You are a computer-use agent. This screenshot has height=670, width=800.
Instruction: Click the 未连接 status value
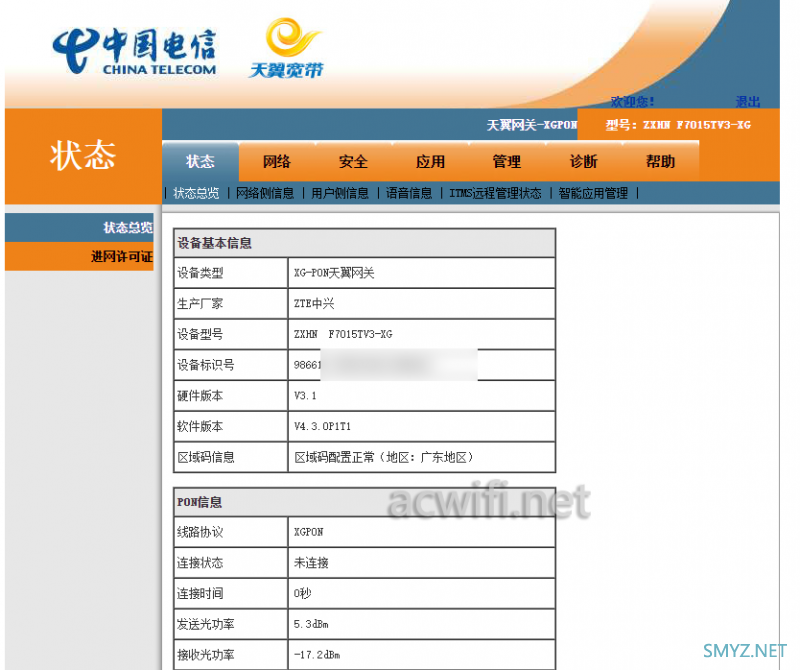311,563
